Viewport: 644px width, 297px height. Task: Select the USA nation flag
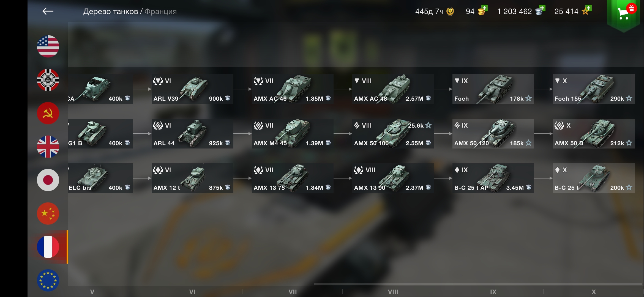(x=48, y=46)
